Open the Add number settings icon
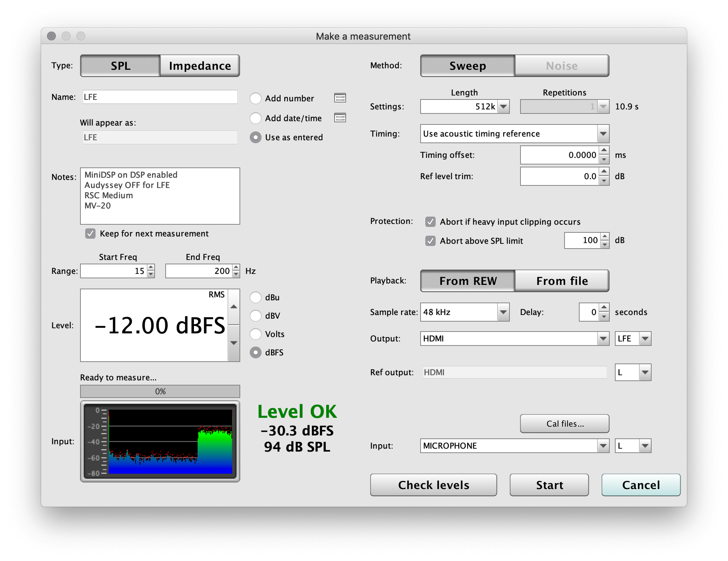This screenshot has width=728, height=561. tap(340, 98)
